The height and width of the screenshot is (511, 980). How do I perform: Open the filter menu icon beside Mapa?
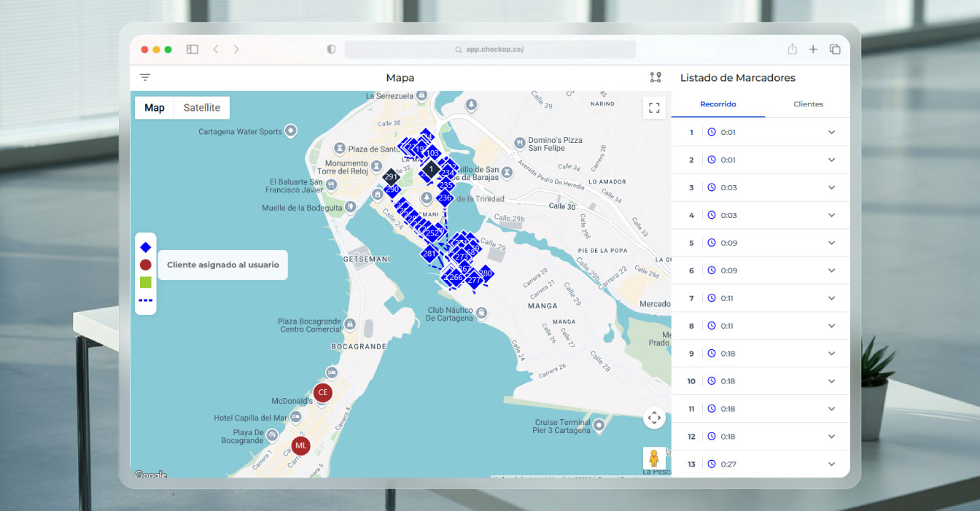click(x=145, y=77)
